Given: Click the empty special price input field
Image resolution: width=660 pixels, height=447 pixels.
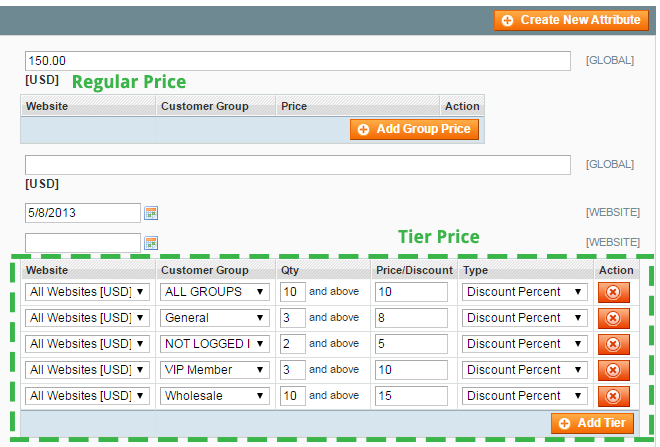Looking at the screenshot, I should click(x=297, y=165).
